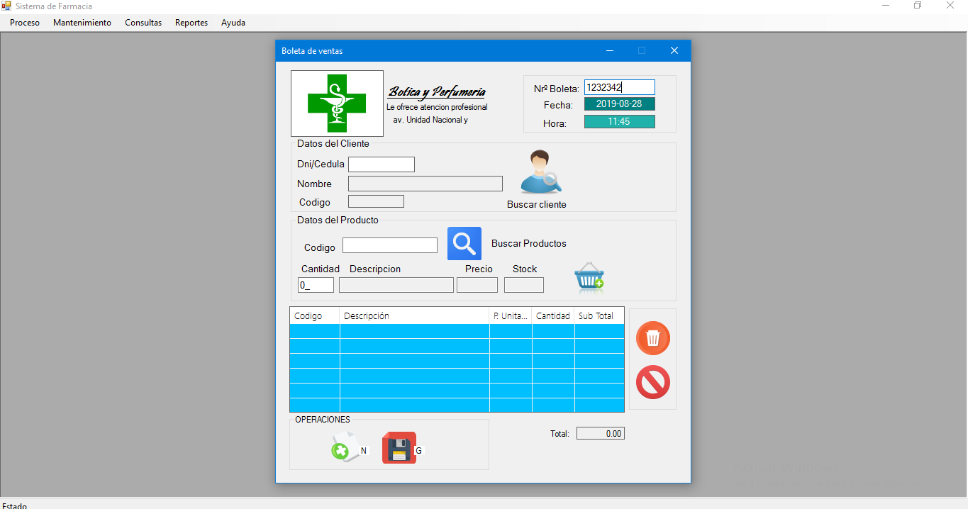Click the Sub Total column header

pos(598,316)
